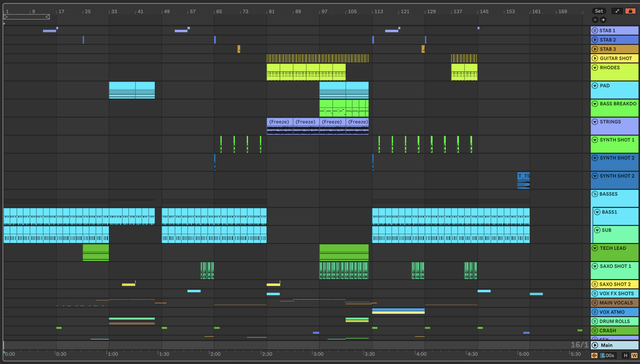Select the Freeze clip starting at bar 105

coord(357,126)
